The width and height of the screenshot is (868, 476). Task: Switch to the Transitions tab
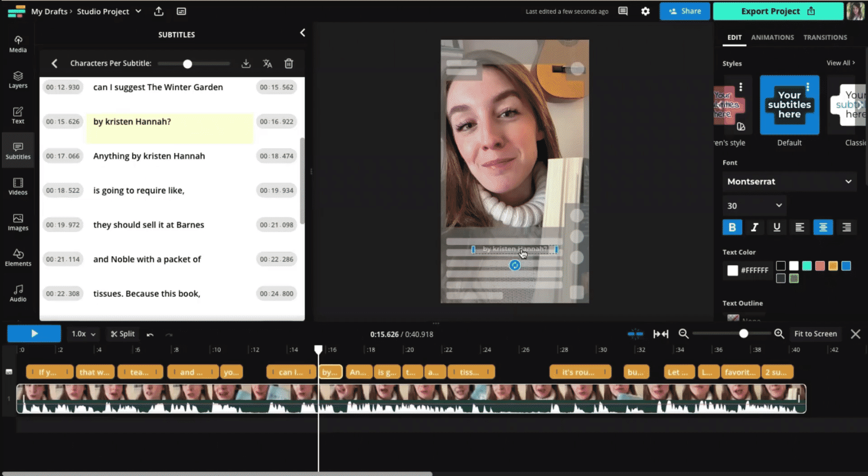coord(825,37)
